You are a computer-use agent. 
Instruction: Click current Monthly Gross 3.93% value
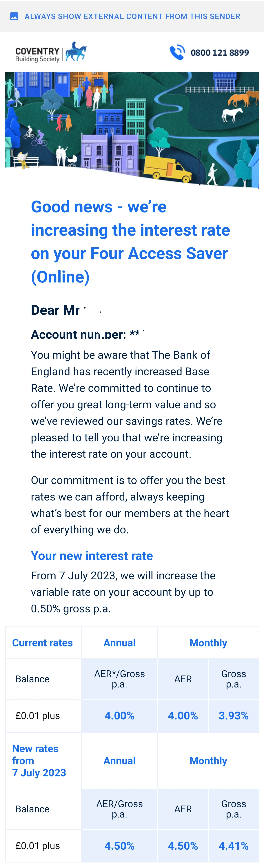tap(234, 716)
